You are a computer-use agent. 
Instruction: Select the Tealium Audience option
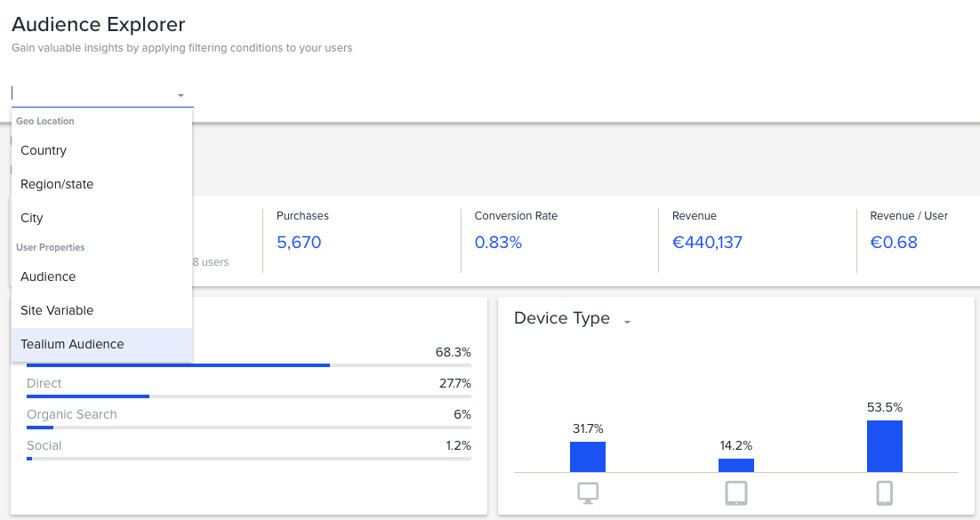72,344
